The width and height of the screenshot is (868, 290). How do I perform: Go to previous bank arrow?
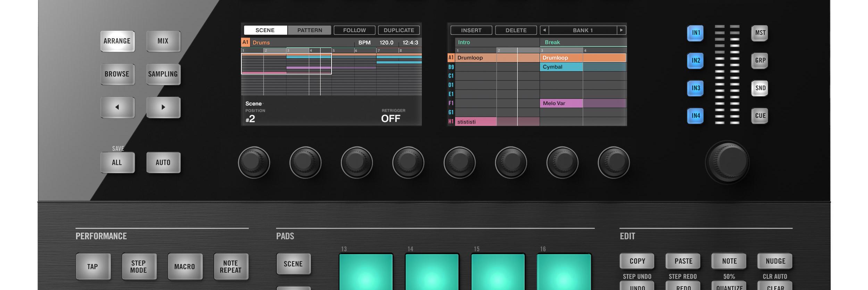[x=544, y=30]
